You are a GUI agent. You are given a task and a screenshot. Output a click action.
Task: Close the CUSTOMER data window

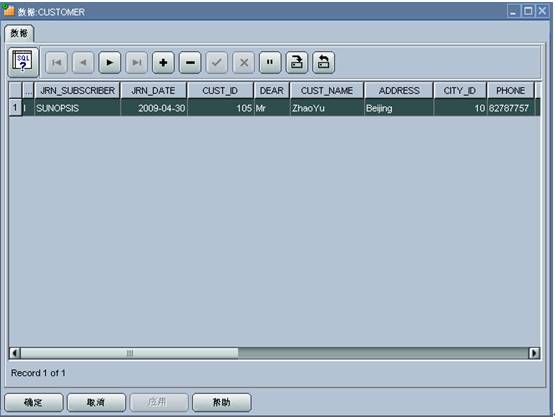coord(542,11)
